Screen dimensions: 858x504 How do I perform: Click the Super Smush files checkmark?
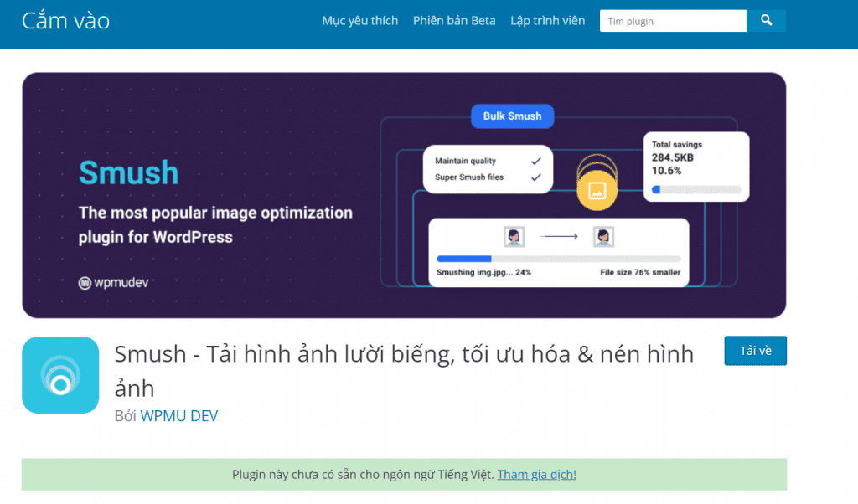point(535,177)
